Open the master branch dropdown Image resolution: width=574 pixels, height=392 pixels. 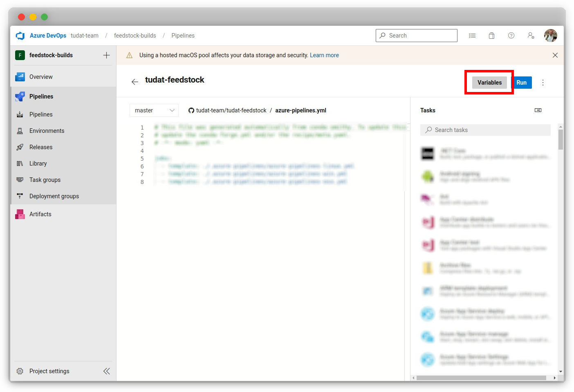point(154,110)
